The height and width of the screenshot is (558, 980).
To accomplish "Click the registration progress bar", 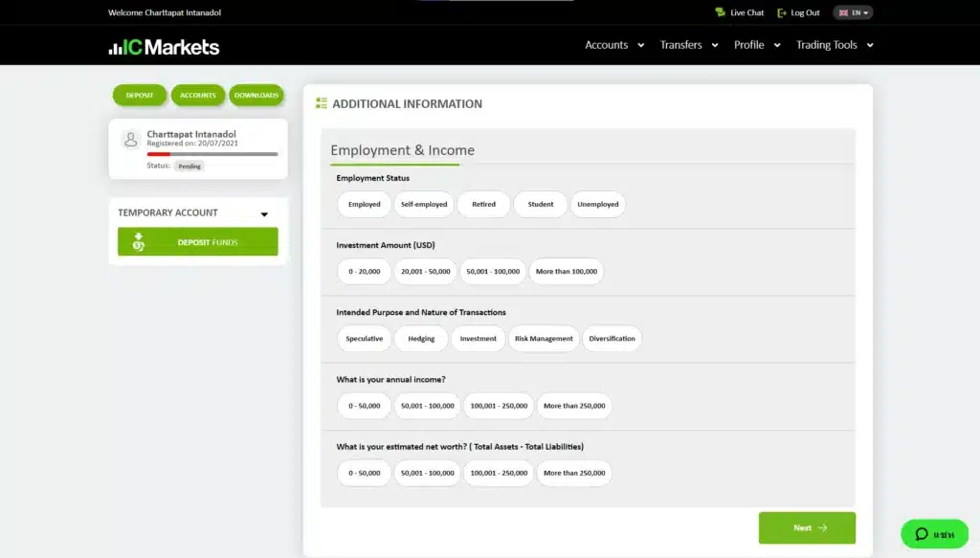I will tap(212, 153).
